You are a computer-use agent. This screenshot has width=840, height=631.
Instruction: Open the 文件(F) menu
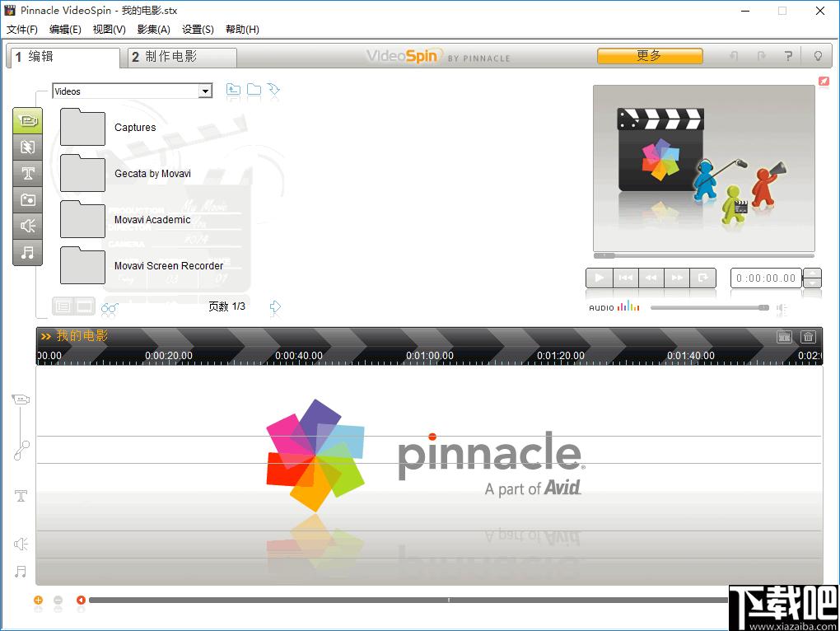pyautogui.click(x=22, y=30)
